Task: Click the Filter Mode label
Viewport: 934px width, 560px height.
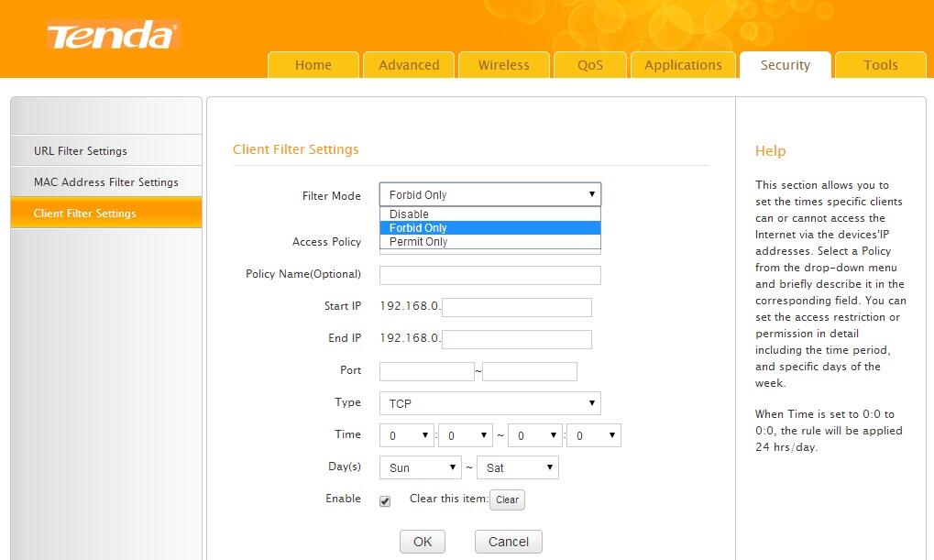Action: tap(332, 196)
